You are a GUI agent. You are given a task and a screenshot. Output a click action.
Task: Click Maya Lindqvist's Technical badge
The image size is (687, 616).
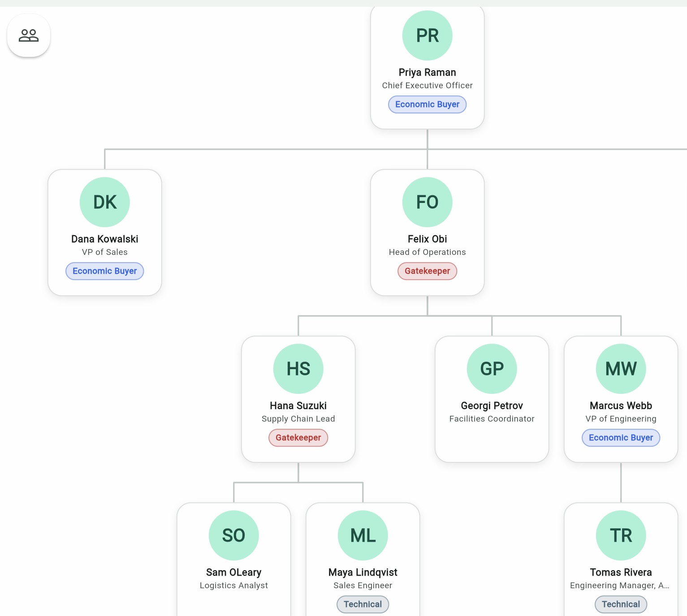(x=363, y=604)
